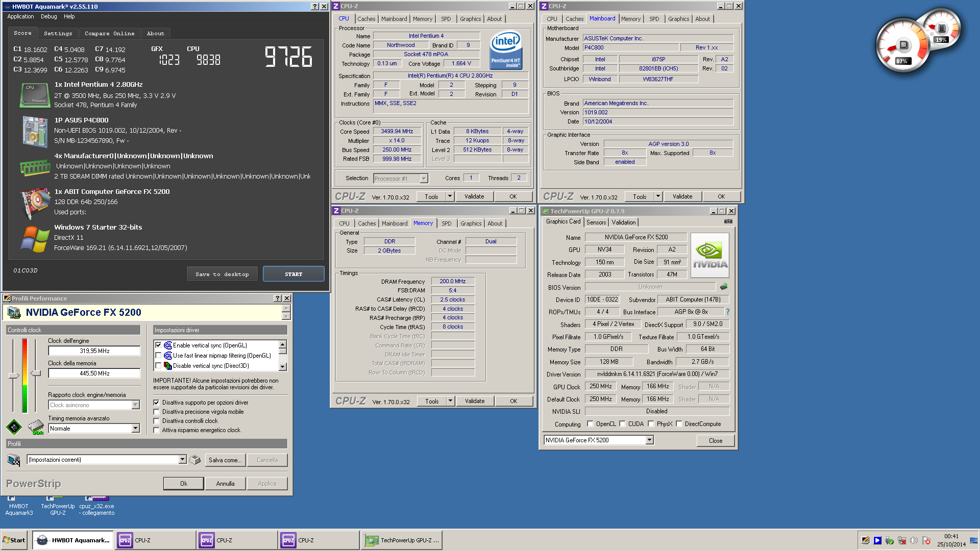
Task: Click the Clock della memoria 445,50 MHz field
Action: [94, 373]
